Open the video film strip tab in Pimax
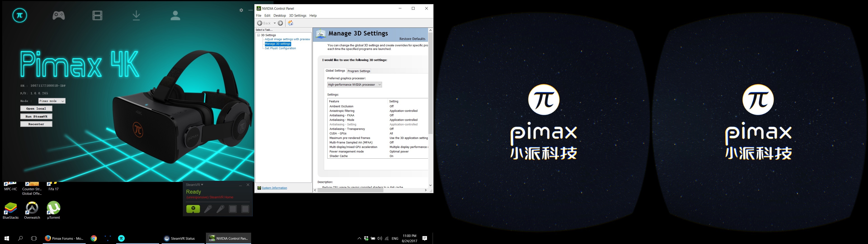This screenshot has width=868, height=244. (x=97, y=15)
